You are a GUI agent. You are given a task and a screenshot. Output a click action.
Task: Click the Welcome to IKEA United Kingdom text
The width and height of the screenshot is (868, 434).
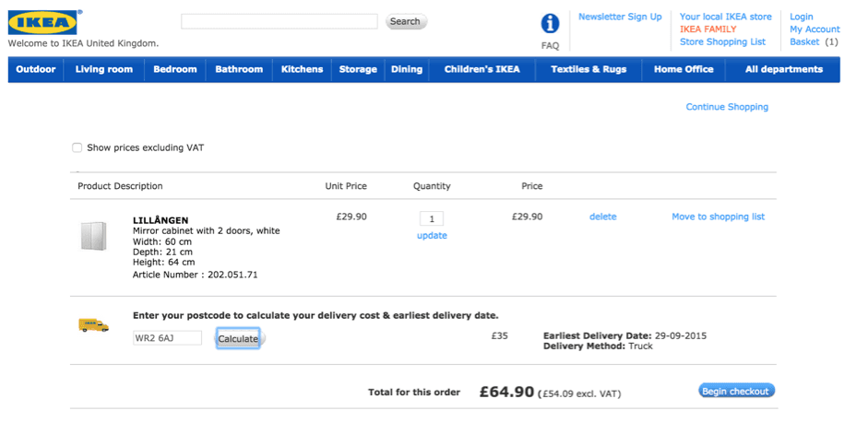(83, 43)
